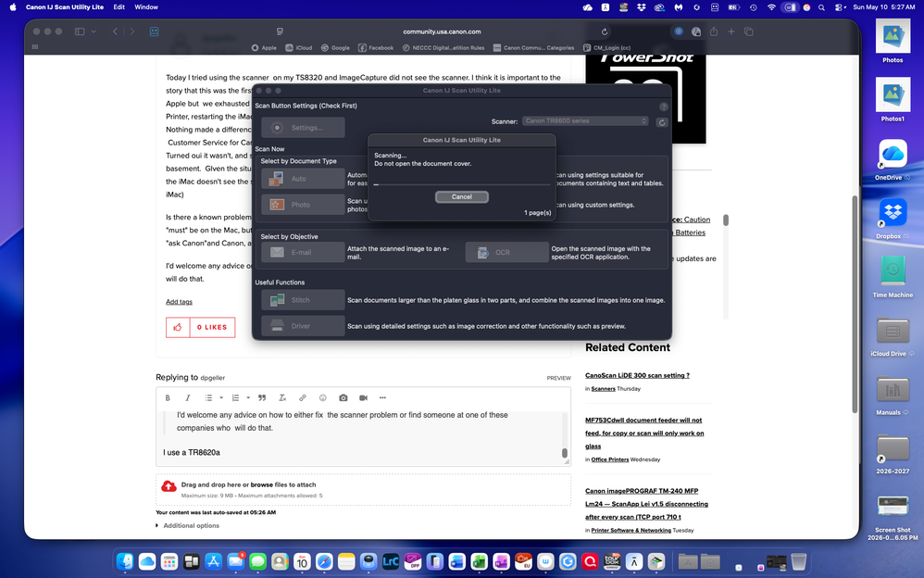This screenshot has height=578, width=924.
Task: Click the Add tags link
Action: 179,301
